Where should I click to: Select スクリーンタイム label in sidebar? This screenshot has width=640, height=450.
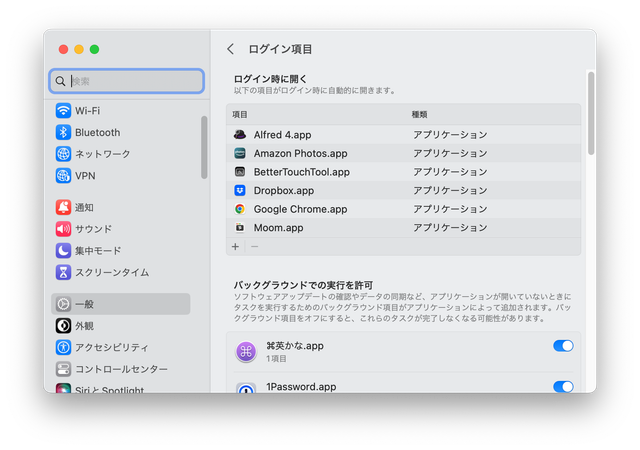(112, 272)
